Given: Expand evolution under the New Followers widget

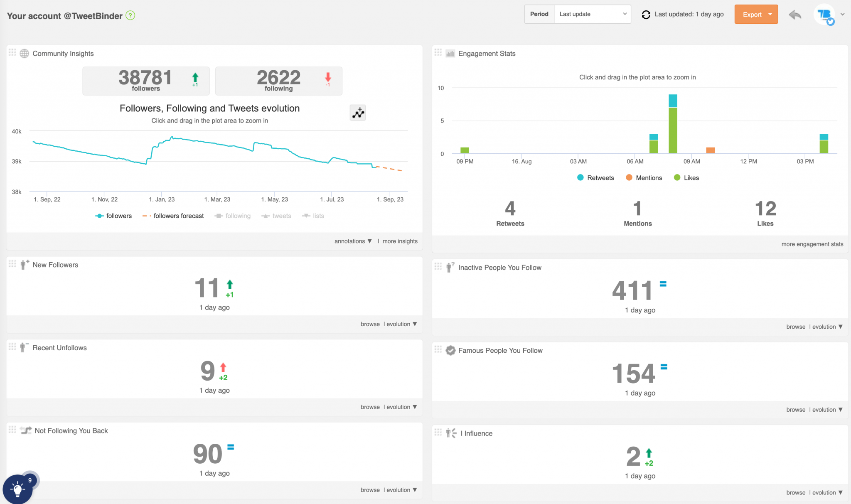Looking at the screenshot, I should click(399, 324).
